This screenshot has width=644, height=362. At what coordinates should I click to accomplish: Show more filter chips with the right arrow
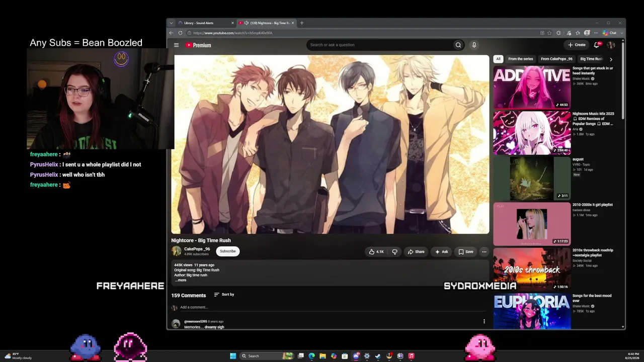pos(611,59)
